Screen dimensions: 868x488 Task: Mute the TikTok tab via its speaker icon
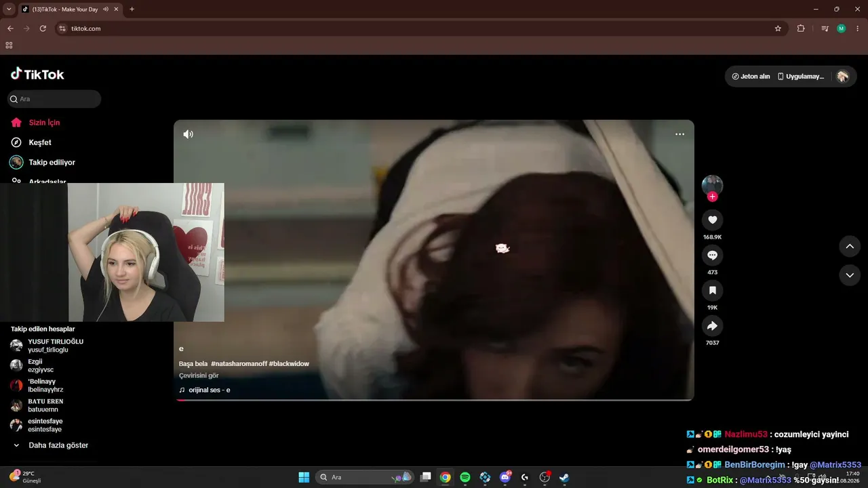tap(106, 9)
